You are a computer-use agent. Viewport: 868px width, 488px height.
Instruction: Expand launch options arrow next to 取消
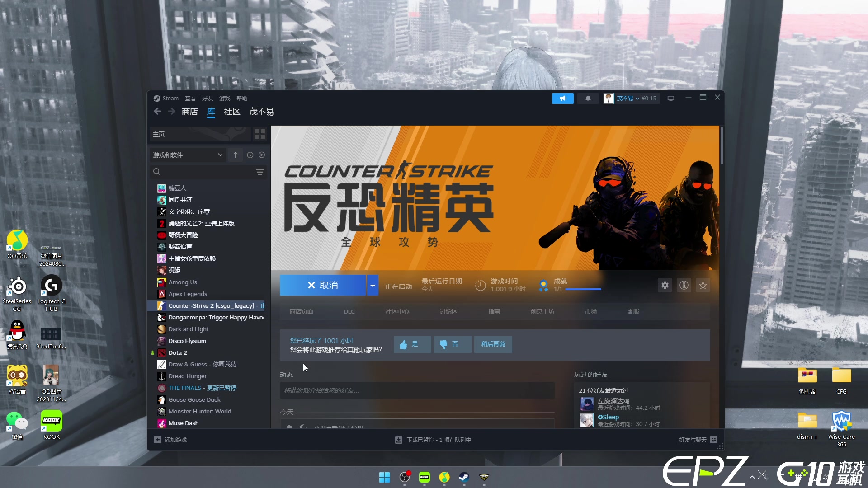click(x=373, y=285)
